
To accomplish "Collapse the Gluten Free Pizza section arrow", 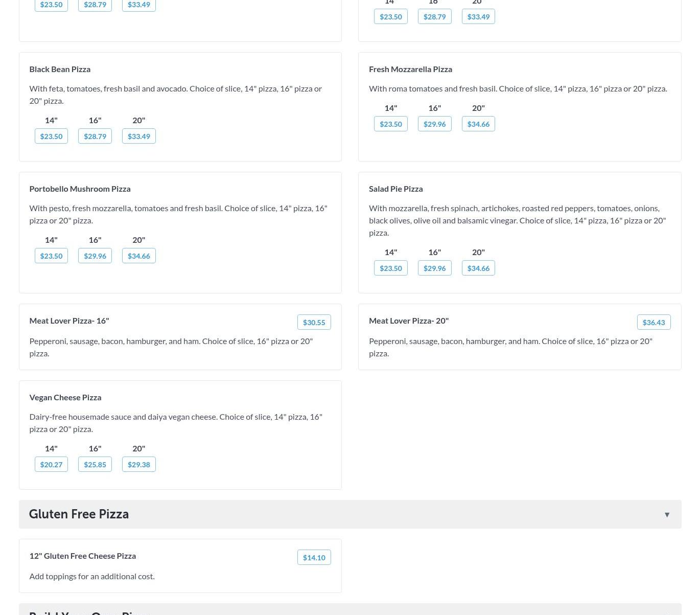I will click(x=667, y=515).
